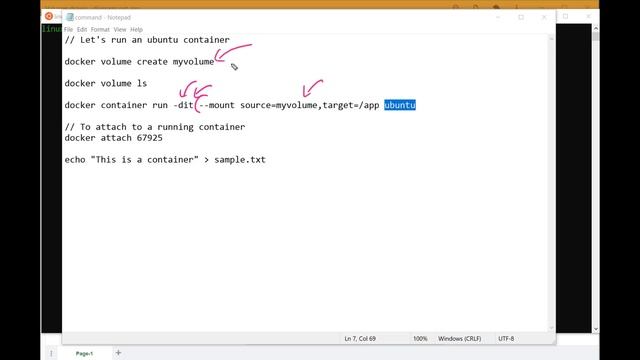Click the Notepad document icon in title bar
The width and height of the screenshot is (640, 360).
pyautogui.click(x=70, y=17)
